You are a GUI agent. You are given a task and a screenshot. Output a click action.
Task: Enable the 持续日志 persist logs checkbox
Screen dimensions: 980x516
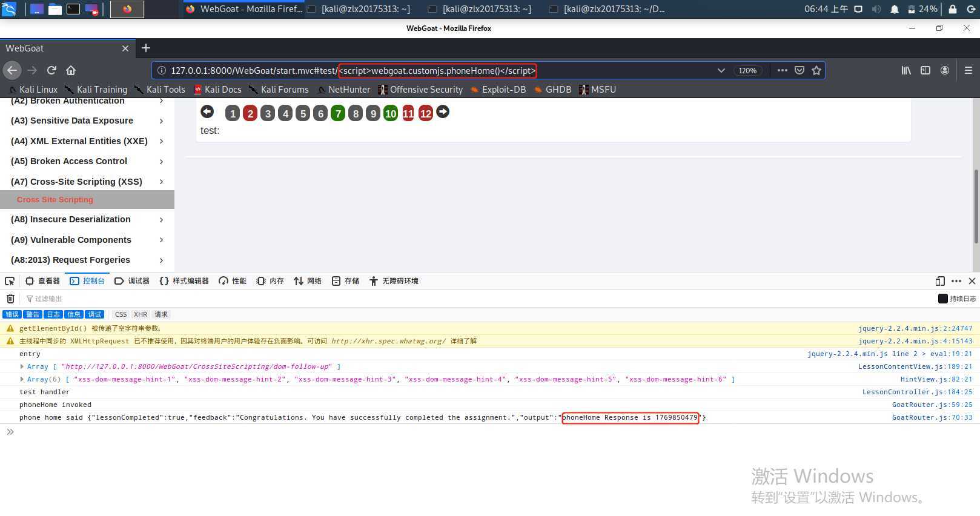[x=942, y=299]
